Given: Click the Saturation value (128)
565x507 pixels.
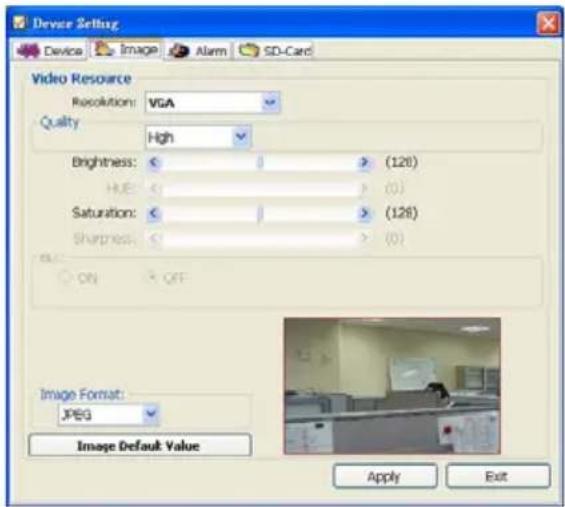Looking at the screenshot, I should [401, 213].
